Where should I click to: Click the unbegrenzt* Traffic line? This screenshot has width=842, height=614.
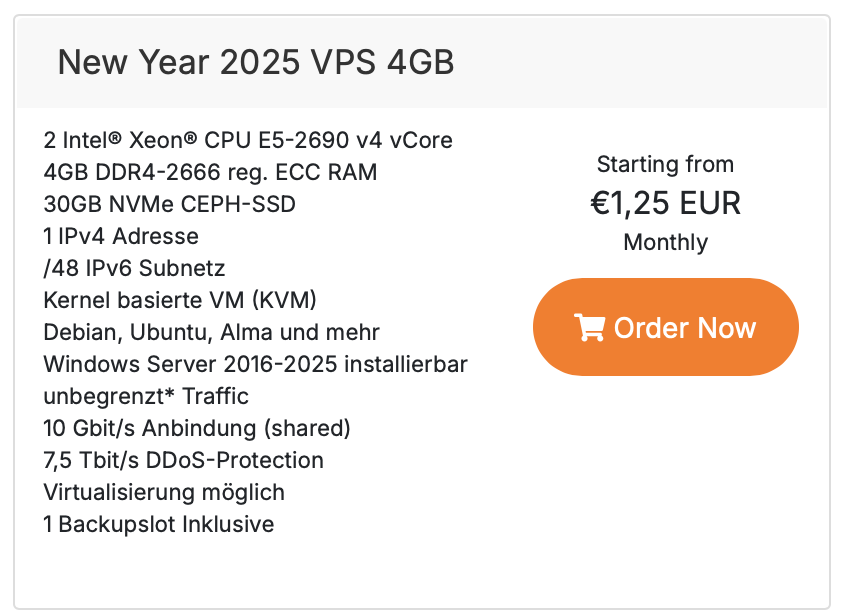pos(146,396)
